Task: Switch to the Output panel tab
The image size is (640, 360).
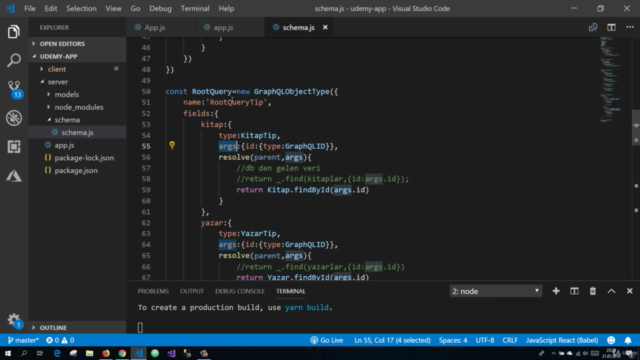Action: click(x=191, y=291)
